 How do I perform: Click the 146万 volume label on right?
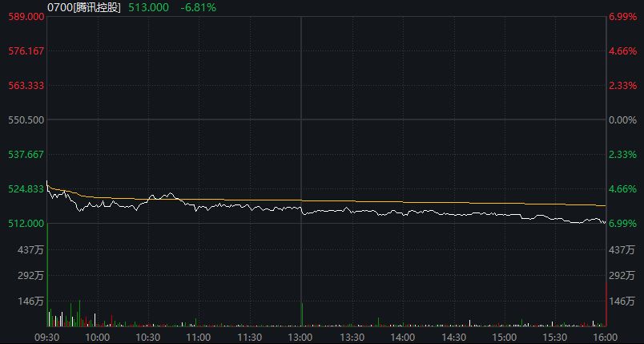[622, 301]
